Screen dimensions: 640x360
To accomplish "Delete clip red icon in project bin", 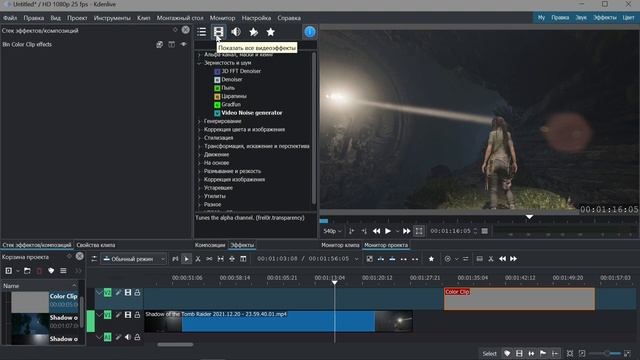I will tap(39, 271).
